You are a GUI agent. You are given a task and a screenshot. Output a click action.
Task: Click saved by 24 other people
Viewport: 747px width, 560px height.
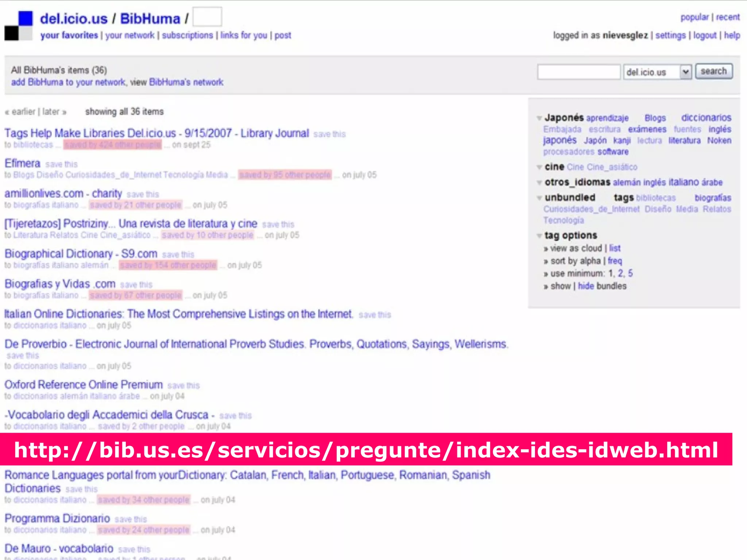(x=144, y=530)
